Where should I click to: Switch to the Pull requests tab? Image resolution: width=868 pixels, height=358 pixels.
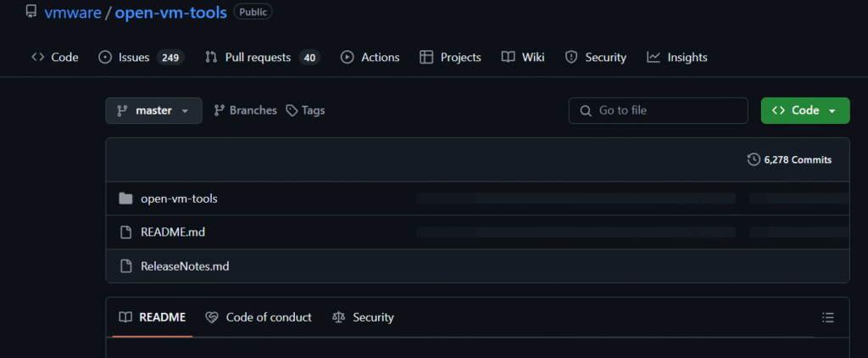(262, 57)
